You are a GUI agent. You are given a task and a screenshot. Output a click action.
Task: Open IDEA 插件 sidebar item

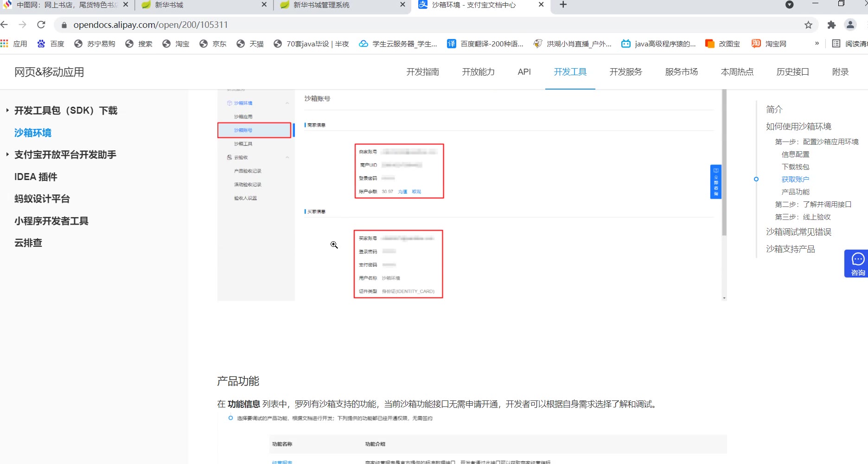[x=36, y=177]
